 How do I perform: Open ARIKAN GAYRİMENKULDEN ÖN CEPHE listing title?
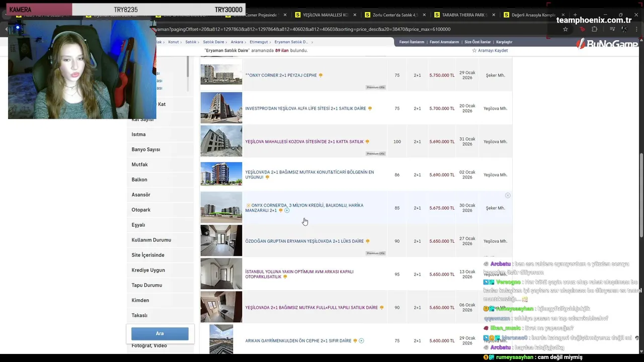pyautogui.click(x=298, y=341)
